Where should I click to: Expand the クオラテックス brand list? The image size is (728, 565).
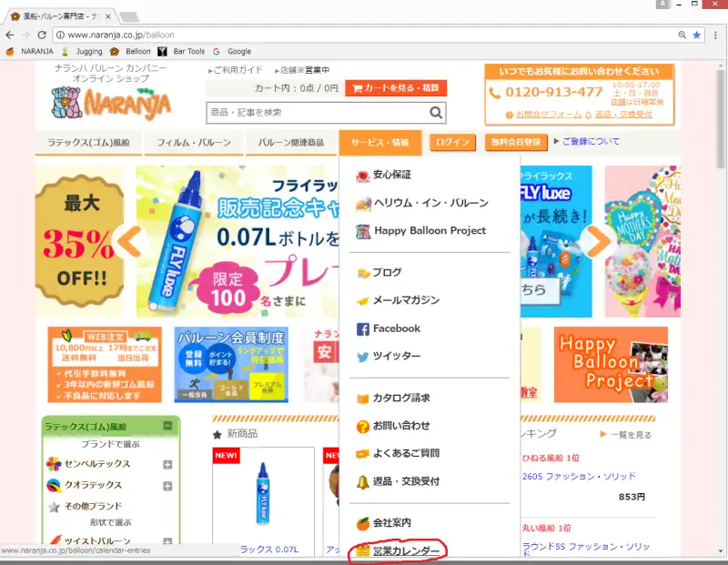click(x=167, y=486)
